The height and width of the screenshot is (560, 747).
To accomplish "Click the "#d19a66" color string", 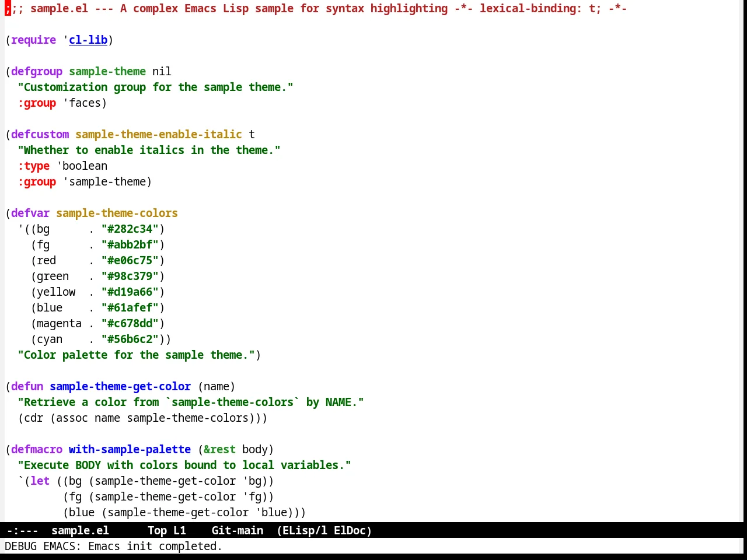I will click(x=130, y=292).
